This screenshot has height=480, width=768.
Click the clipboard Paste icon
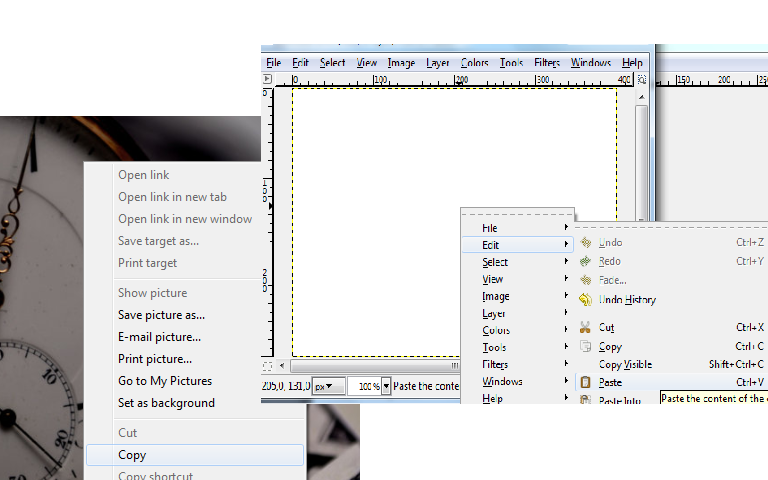(585, 382)
